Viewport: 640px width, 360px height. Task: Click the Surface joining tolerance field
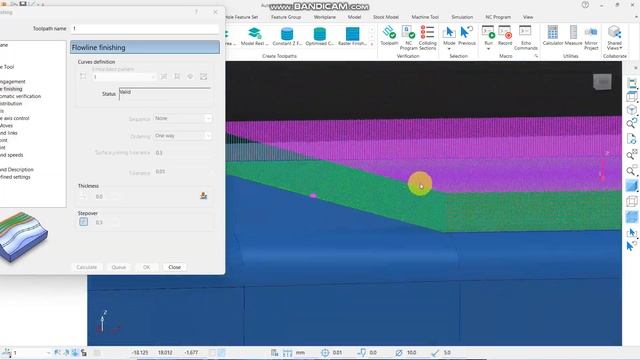point(182,153)
